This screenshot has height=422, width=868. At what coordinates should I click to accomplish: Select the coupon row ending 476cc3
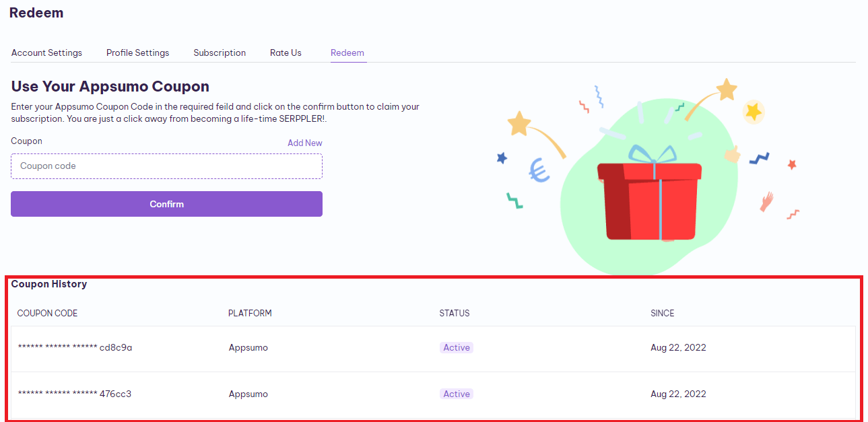pyautogui.click(x=433, y=394)
